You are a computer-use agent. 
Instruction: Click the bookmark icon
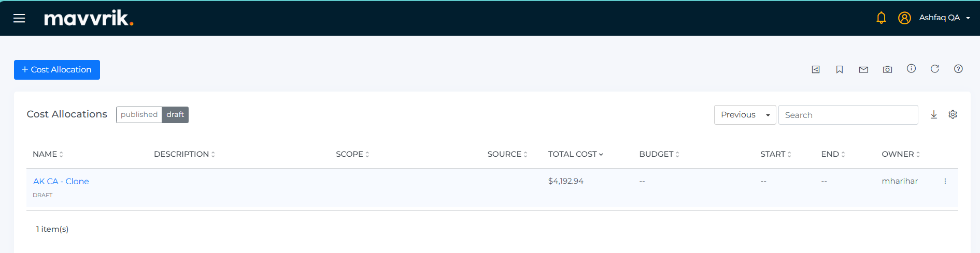(x=840, y=69)
